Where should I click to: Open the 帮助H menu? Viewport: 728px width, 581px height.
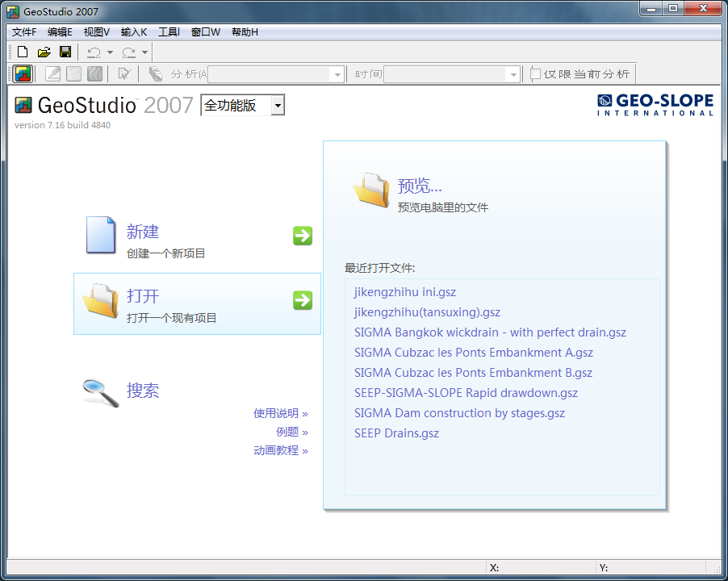coord(245,32)
